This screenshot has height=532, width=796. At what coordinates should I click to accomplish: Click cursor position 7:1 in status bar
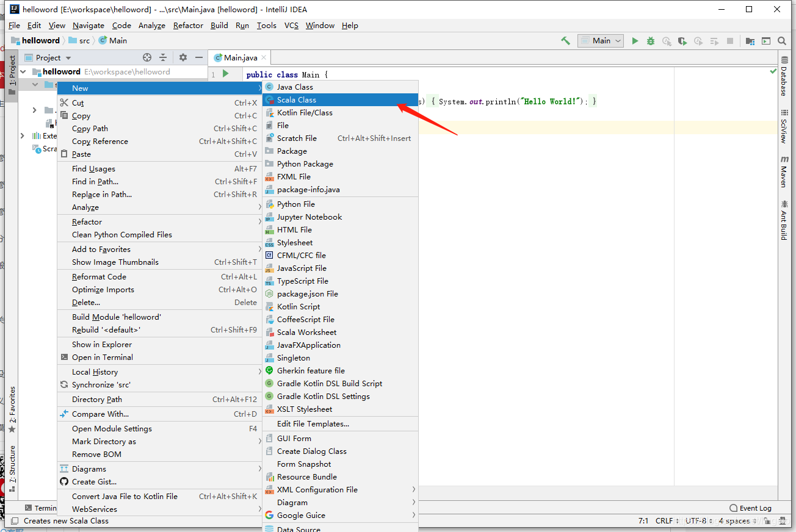pyautogui.click(x=643, y=521)
